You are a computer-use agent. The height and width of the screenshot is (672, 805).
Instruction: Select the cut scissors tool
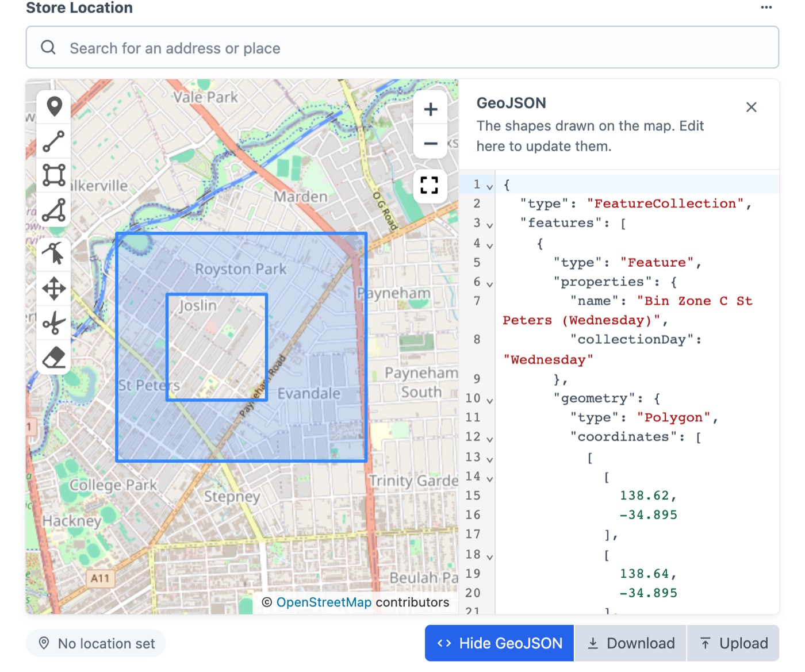[x=54, y=323]
